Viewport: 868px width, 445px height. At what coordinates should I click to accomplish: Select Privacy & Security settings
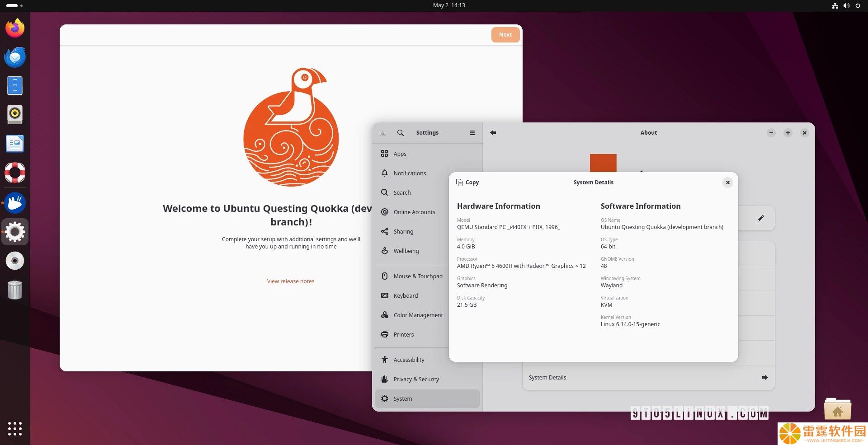pyautogui.click(x=427, y=379)
